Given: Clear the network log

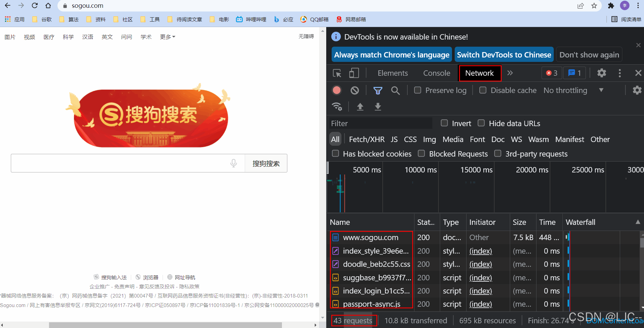Looking at the screenshot, I should click(x=355, y=90).
